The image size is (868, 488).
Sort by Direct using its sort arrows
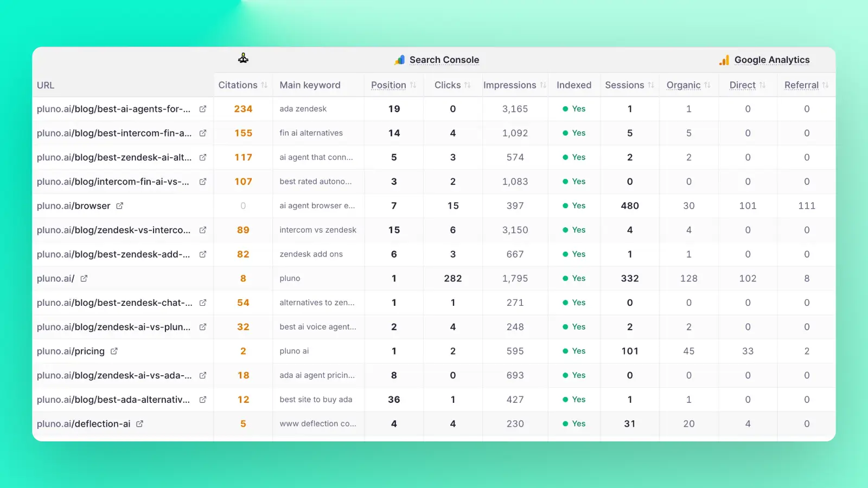click(762, 85)
